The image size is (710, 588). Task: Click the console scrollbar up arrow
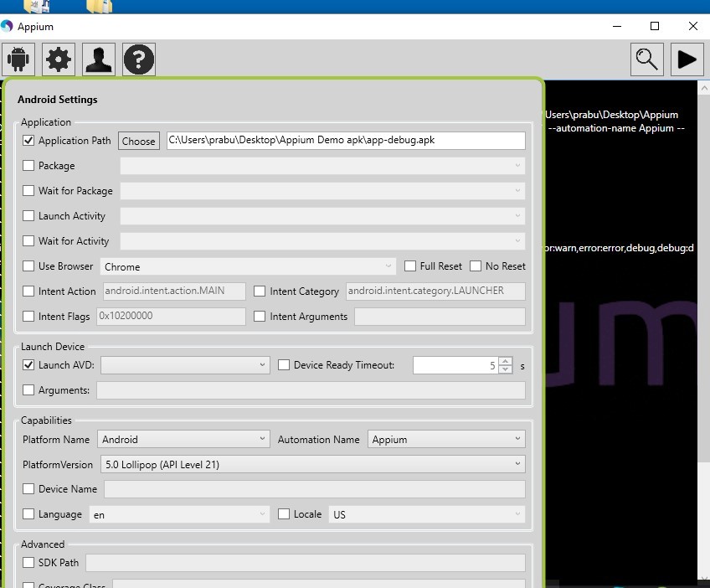(704, 88)
